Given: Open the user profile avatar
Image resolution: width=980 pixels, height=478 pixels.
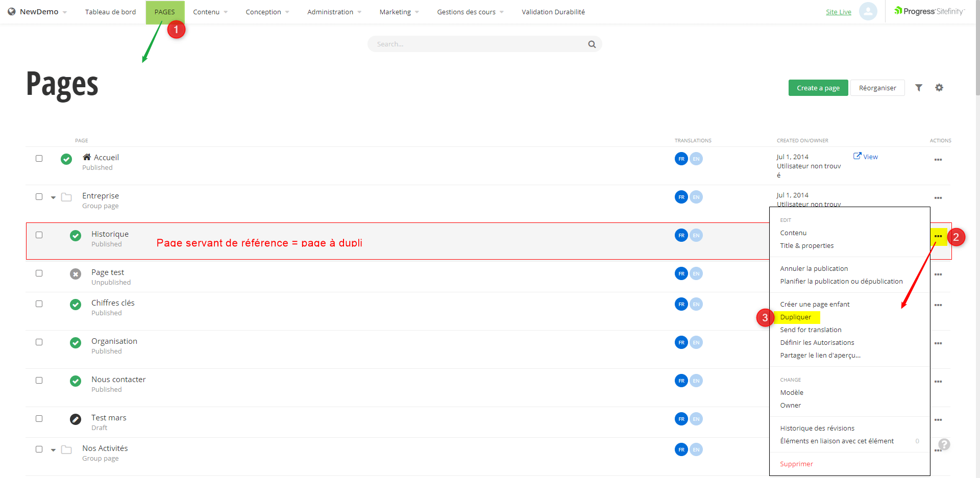Looking at the screenshot, I should (868, 11).
